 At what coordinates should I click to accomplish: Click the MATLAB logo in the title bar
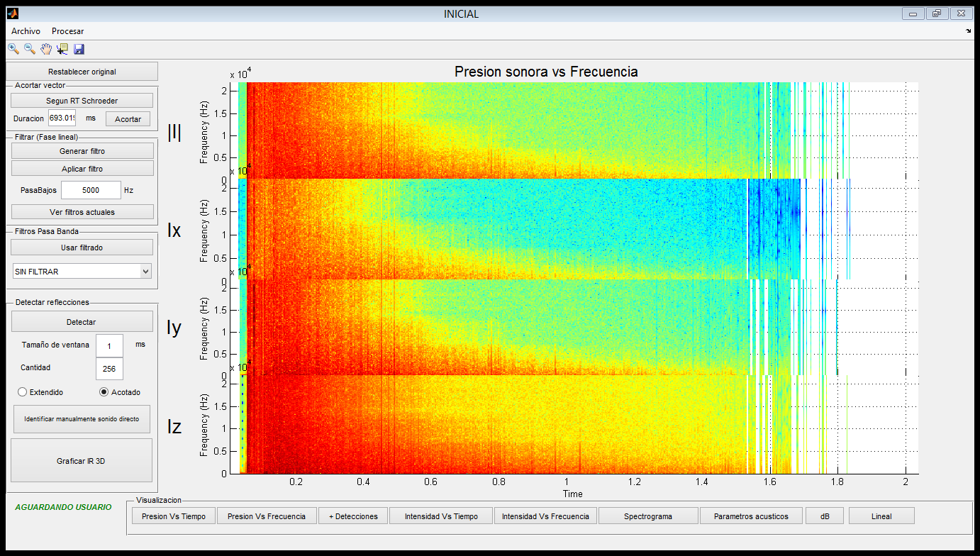click(13, 13)
